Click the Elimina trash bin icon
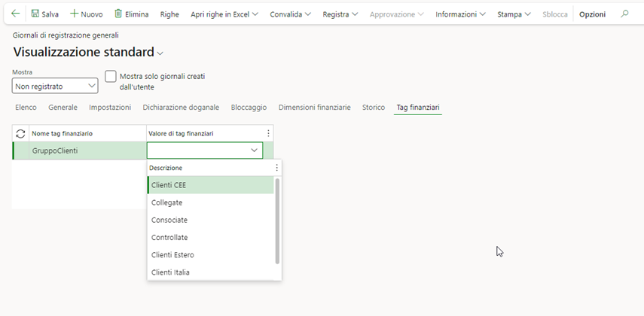Viewport: 644px width, 316px height. point(118,14)
